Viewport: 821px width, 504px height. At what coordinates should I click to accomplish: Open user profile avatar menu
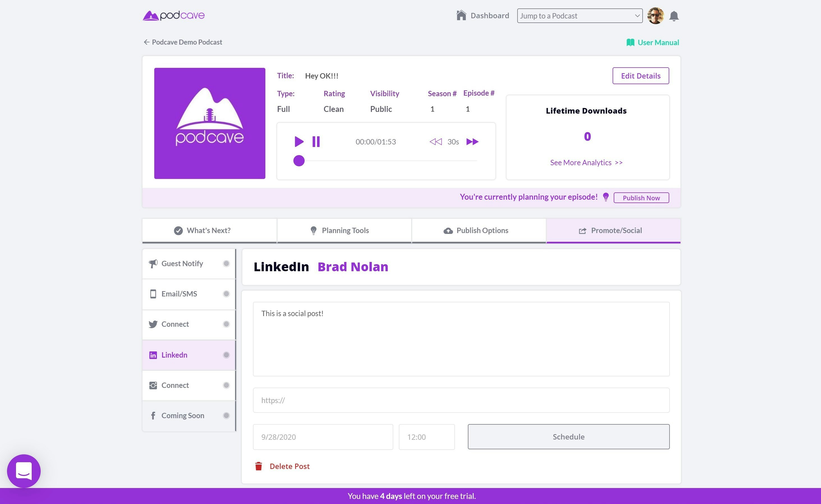click(655, 16)
